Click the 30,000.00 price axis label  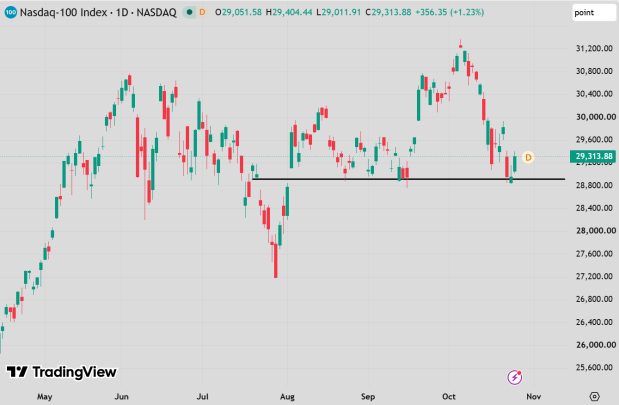pos(595,117)
